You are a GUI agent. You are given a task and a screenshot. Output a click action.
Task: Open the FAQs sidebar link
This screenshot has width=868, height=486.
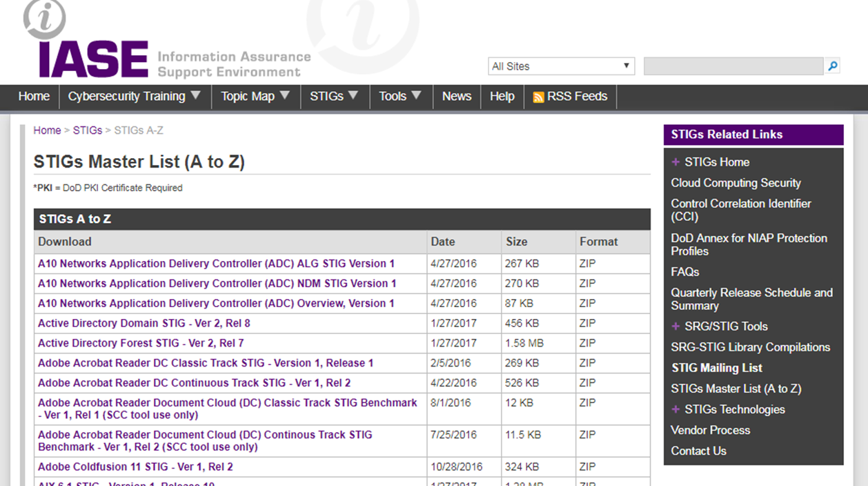pos(685,272)
